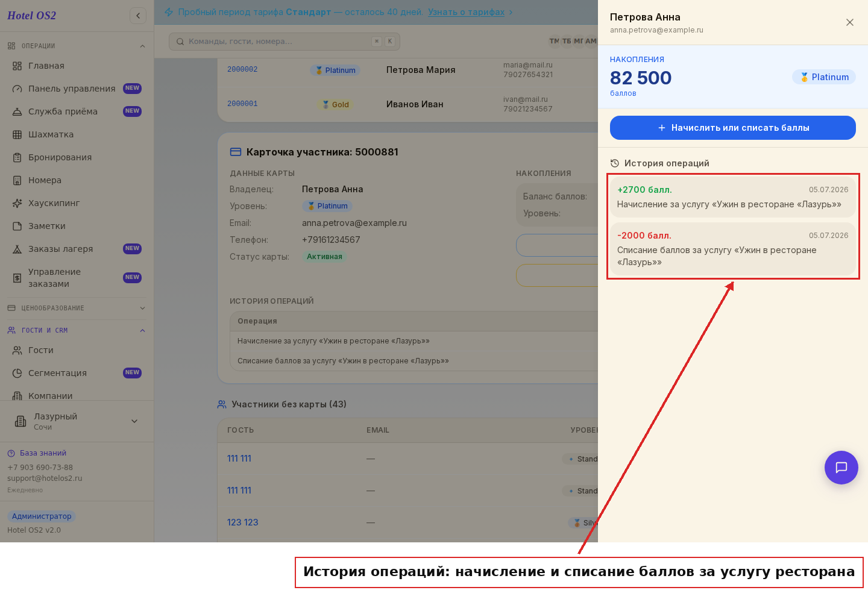Image resolution: width=868 pixels, height=602 pixels.
Task: Click Начислить или списать баллы button
Action: click(733, 128)
